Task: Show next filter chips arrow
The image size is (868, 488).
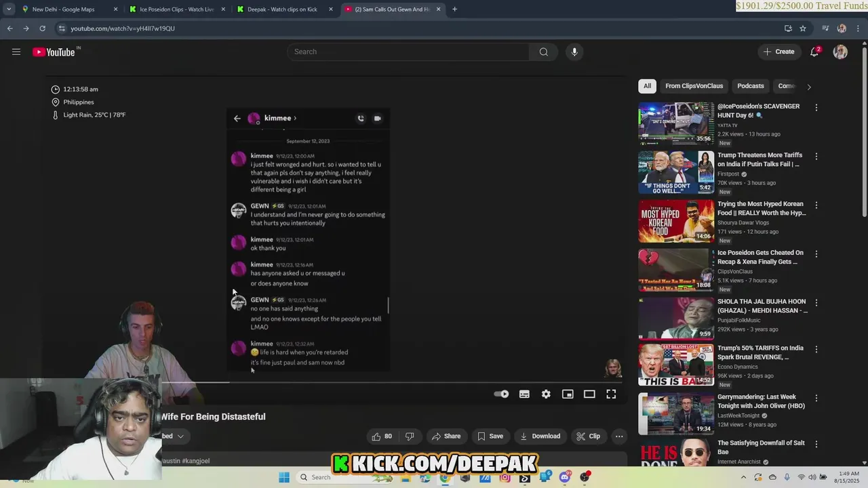Action: (x=808, y=87)
